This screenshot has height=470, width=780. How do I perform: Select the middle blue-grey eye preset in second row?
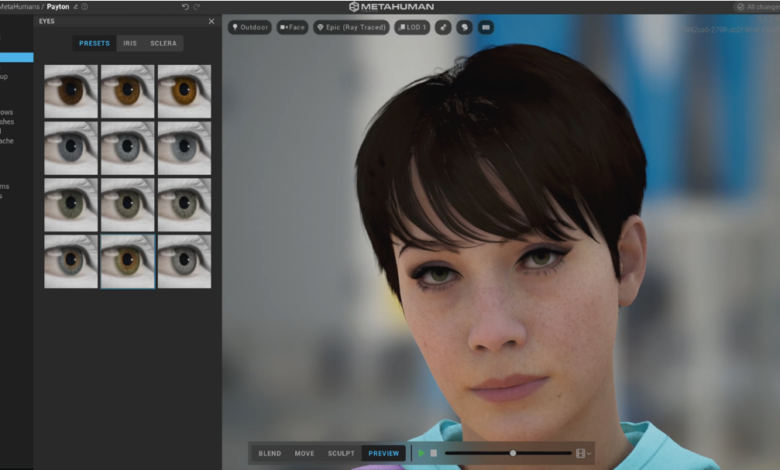tap(128, 148)
